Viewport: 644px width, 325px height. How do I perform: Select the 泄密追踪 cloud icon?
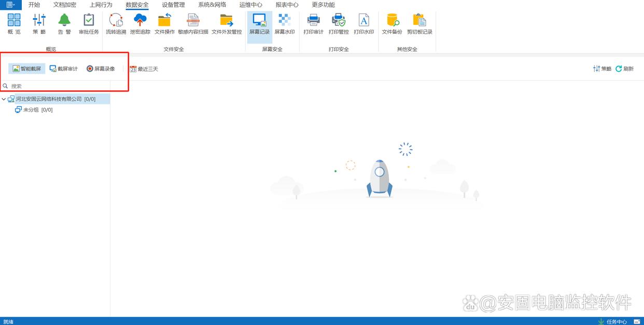[140, 24]
